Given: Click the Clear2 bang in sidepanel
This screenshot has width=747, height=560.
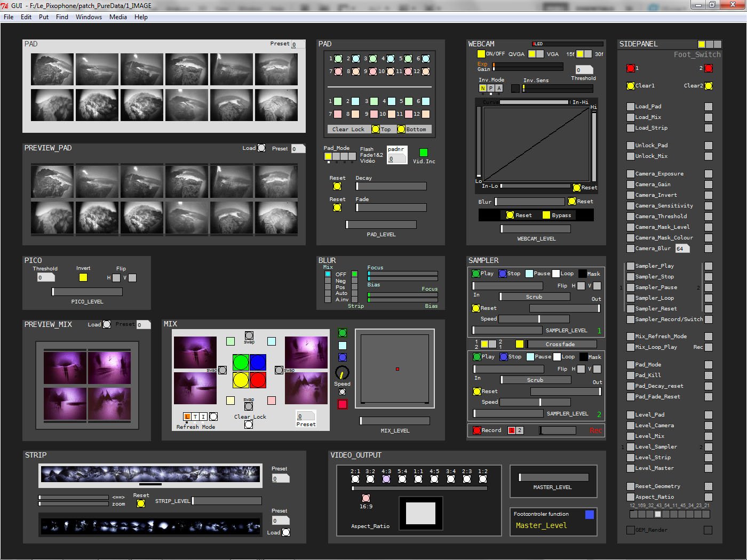Looking at the screenshot, I should (709, 86).
